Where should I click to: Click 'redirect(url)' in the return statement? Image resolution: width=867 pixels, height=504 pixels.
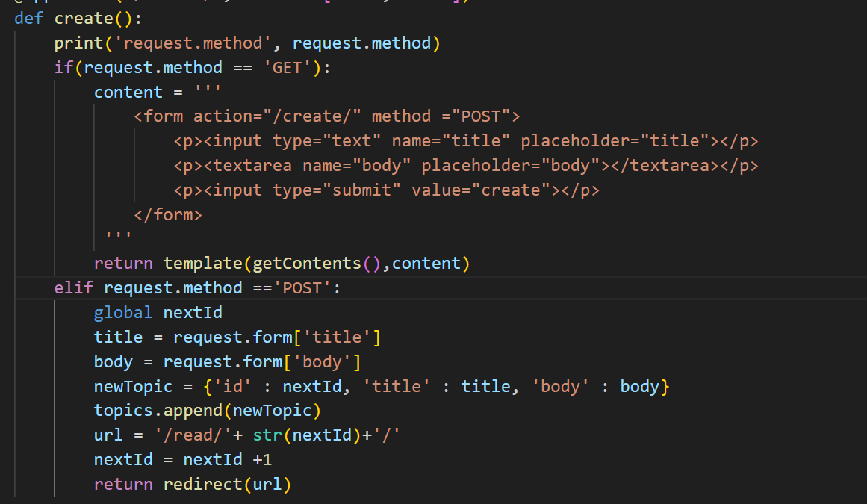tap(227, 484)
